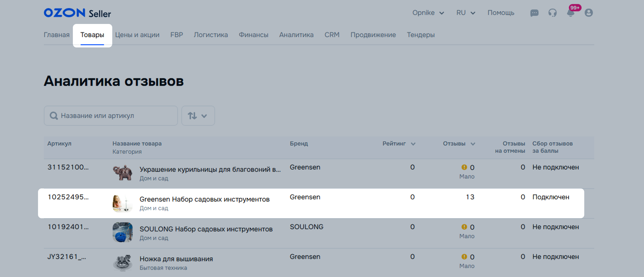This screenshot has width=644, height=277.
Task: Open the Финансы tab
Action: click(x=253, y=35)
